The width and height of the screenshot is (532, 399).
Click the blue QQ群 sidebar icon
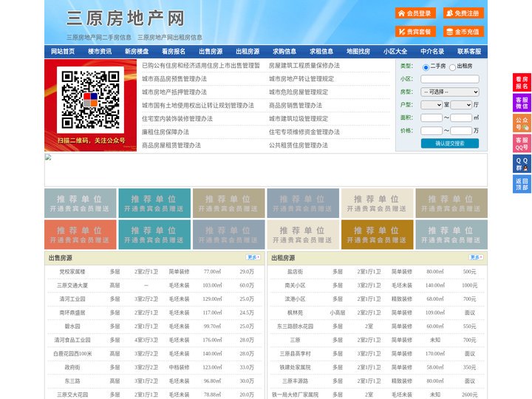point(522,164)
